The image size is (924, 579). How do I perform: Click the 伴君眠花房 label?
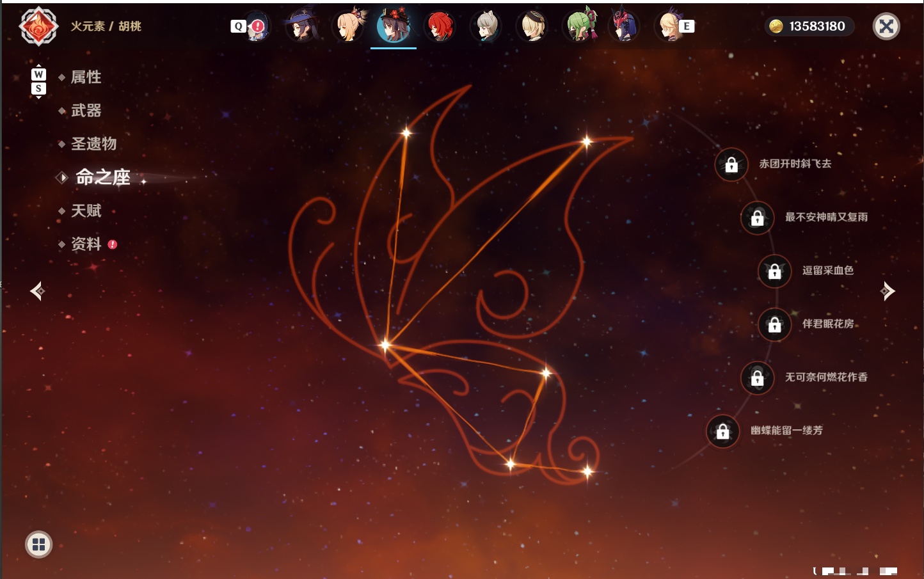pos(828,324)
